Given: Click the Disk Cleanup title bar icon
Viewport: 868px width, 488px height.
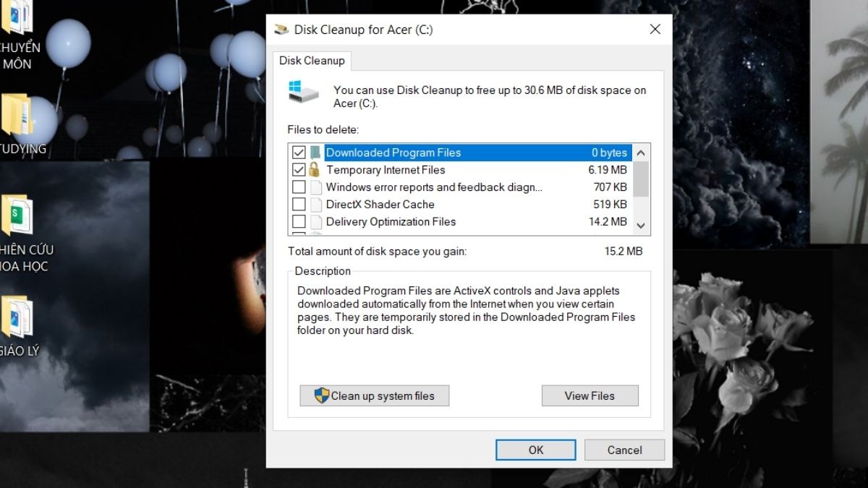Looking at the screenshot, I should point(281,30).
